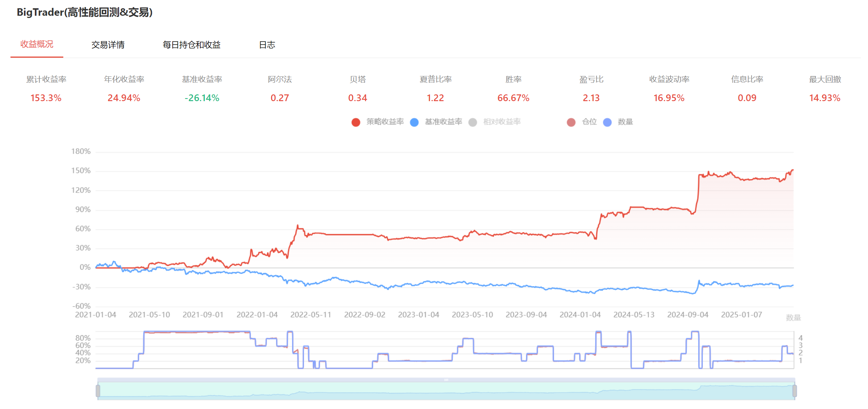
Task: Switch to the 交易详情 tab
Action: [108, 45]
